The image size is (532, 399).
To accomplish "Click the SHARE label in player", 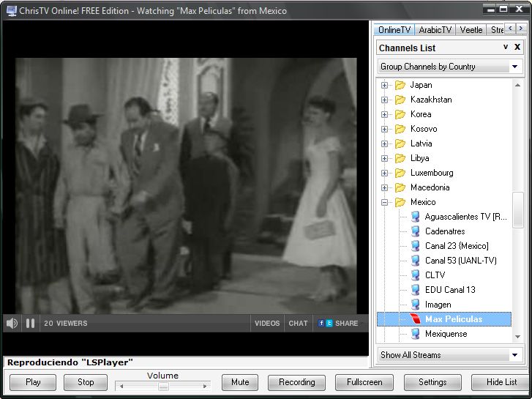I will coord(346,324).
